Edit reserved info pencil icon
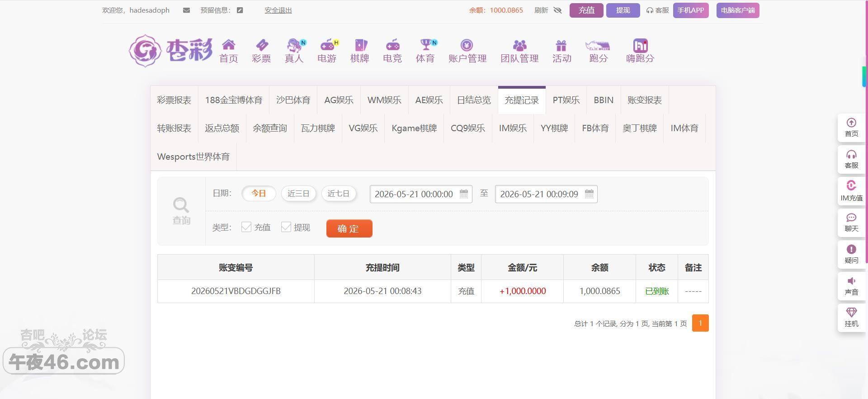 click(240, 10)
